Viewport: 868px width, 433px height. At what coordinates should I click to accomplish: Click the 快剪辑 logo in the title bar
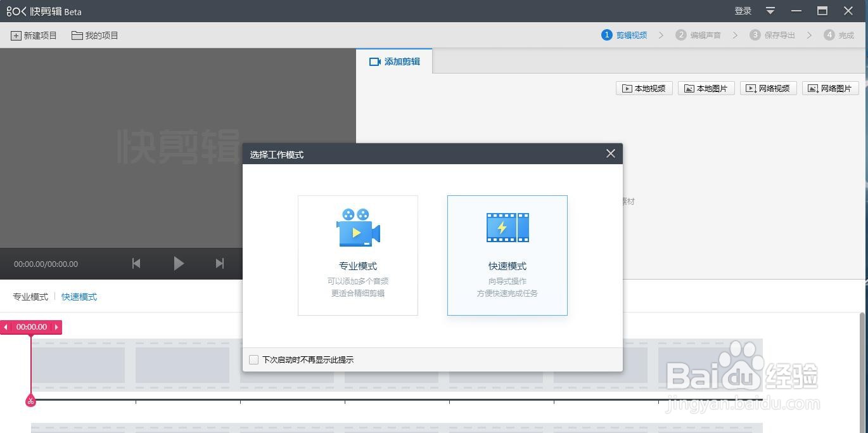click(x=44, y=11)
